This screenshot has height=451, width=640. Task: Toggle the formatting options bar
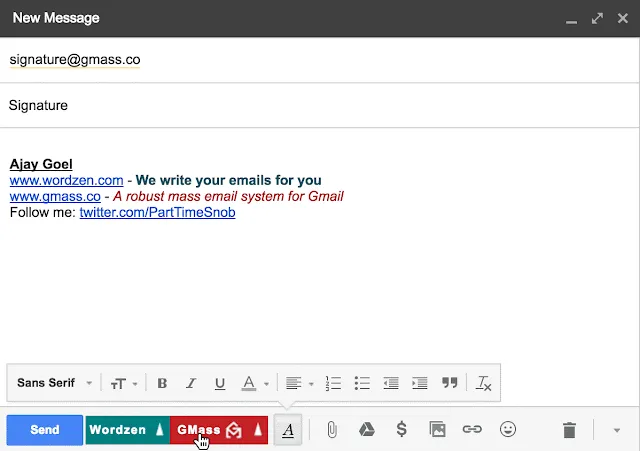click(x=288, y=430)
